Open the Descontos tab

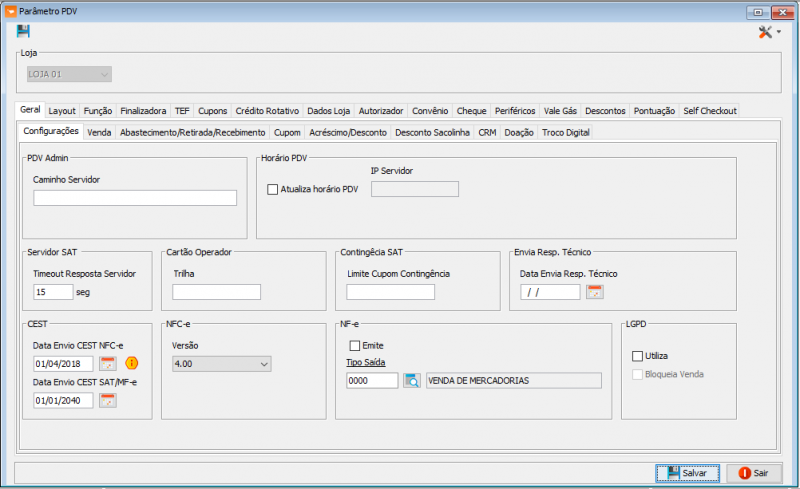point(605,111)
